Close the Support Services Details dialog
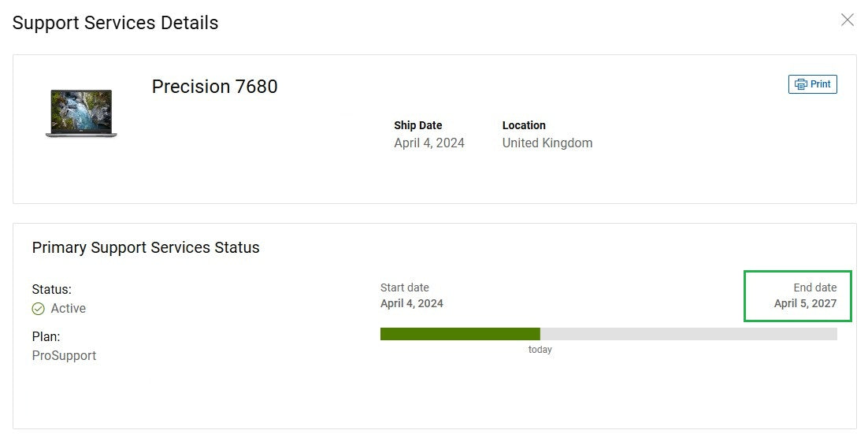The width and height of the screenshot is (868, 434). pyautogui.click(x=848, y=20)
